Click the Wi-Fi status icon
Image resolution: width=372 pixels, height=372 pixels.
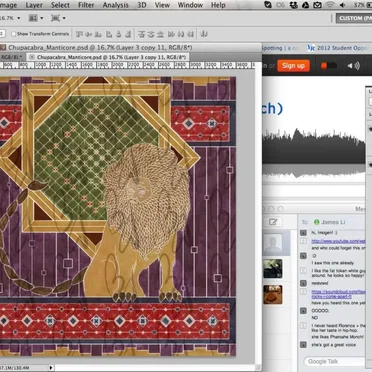point(330,5)
